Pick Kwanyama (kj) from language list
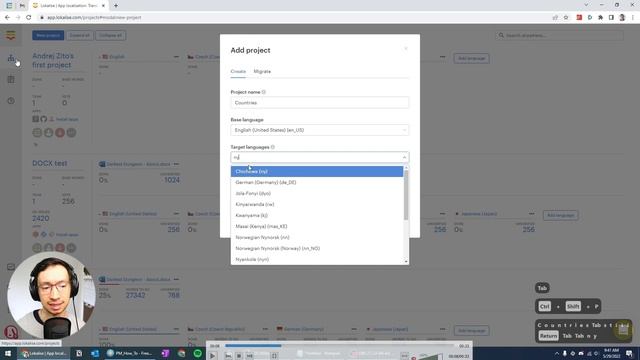 317,216
